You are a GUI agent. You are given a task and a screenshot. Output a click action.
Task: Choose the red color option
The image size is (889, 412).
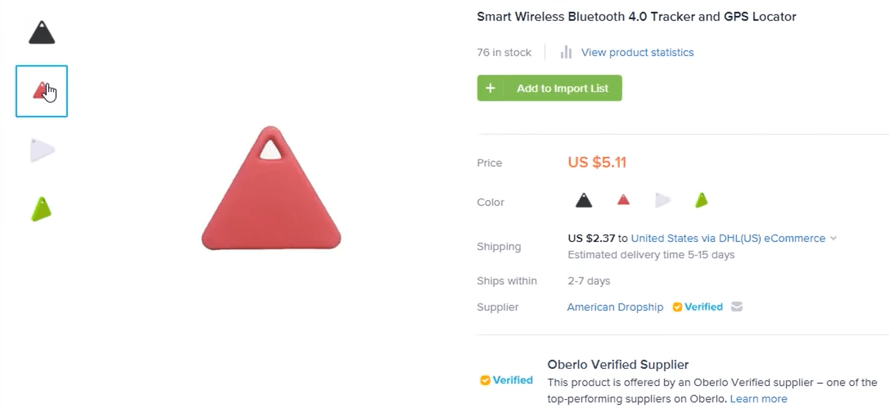click(623, 200)
